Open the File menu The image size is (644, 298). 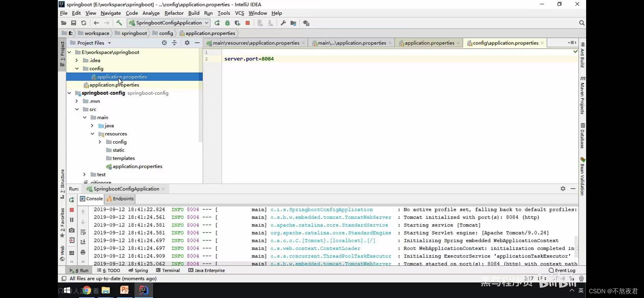(x=64, y=13)
